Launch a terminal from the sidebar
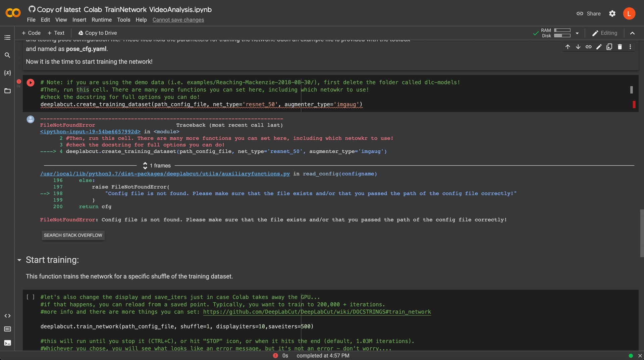Viewport: 644px width, 360px height. point(7,343)
